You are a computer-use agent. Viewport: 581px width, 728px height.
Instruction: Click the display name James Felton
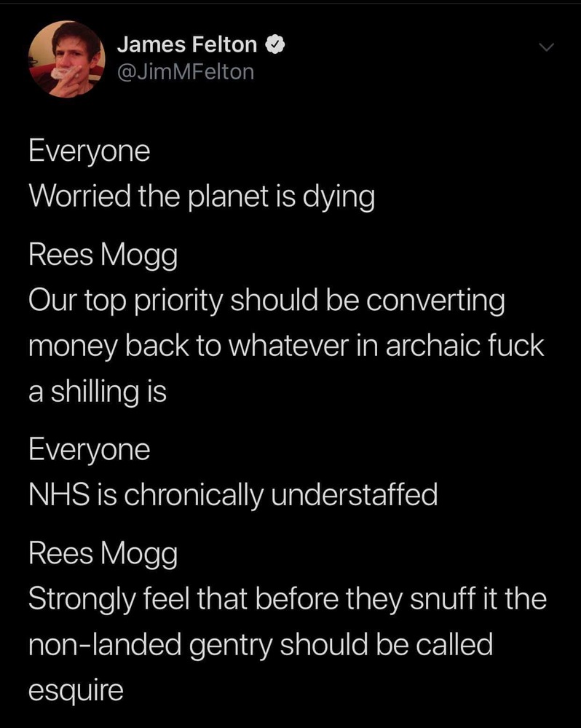(x=186, y=45)
